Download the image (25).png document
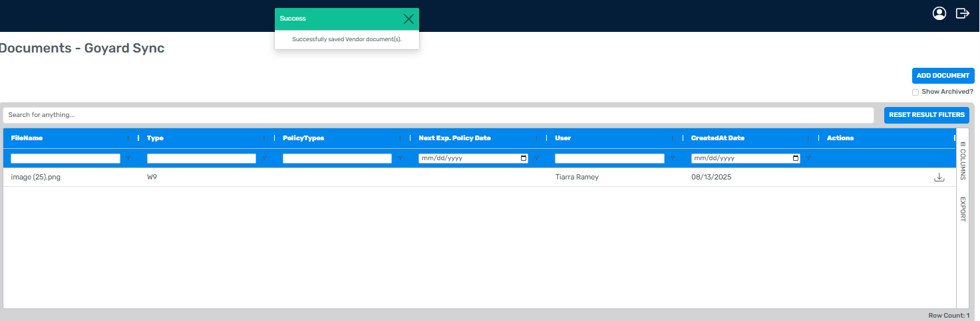The image size is (980, 321). coord(939,177)
